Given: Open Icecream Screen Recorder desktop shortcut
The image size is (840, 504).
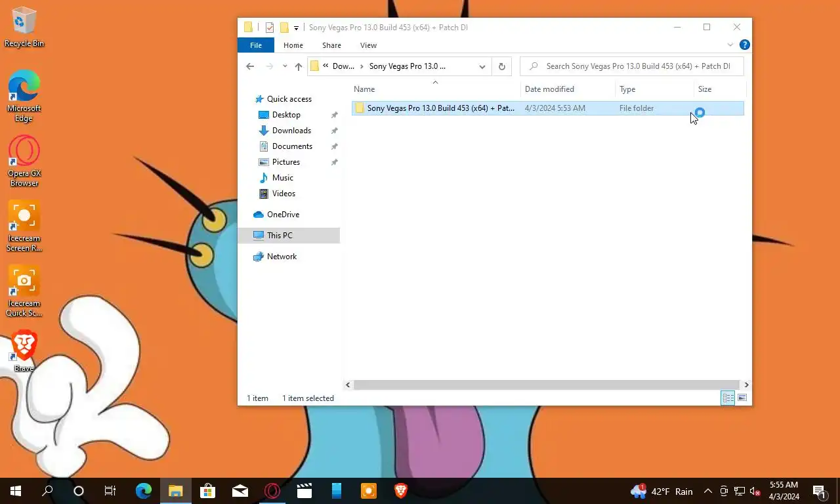Looking at the screenshot, I should point(24,226).
